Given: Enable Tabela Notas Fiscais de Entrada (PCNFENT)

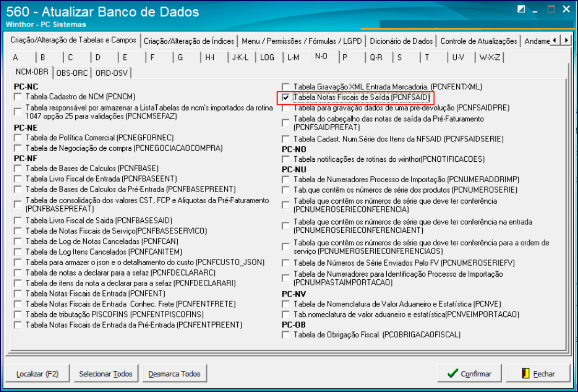Looking at the screenshot, I should click(x=18, y=294).
